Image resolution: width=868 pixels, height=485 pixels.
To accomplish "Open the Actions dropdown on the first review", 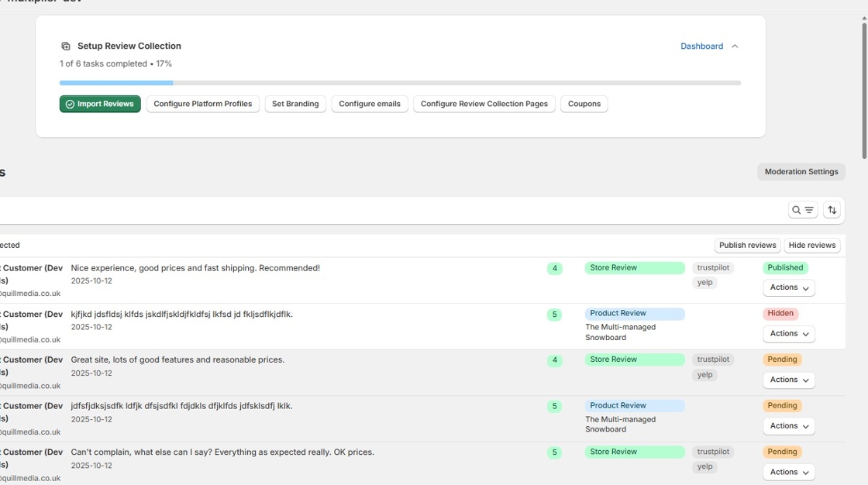I will coord(788,287).
